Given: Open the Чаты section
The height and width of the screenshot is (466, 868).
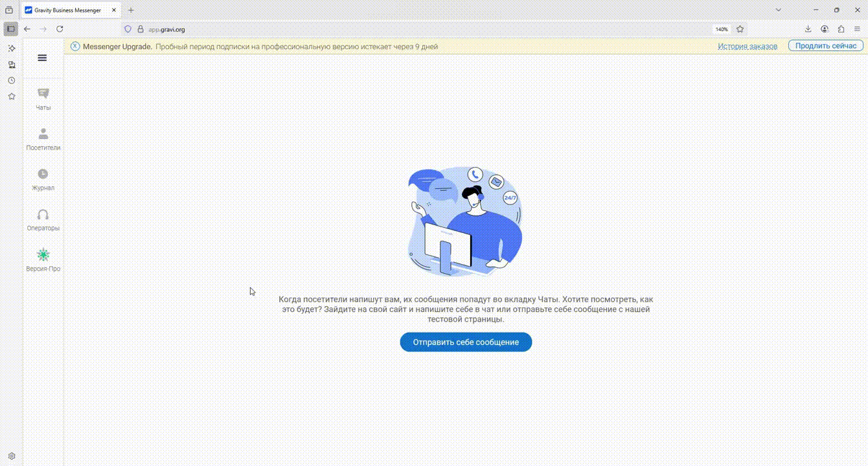Looking at the screenshot, I should coord(43,98).
